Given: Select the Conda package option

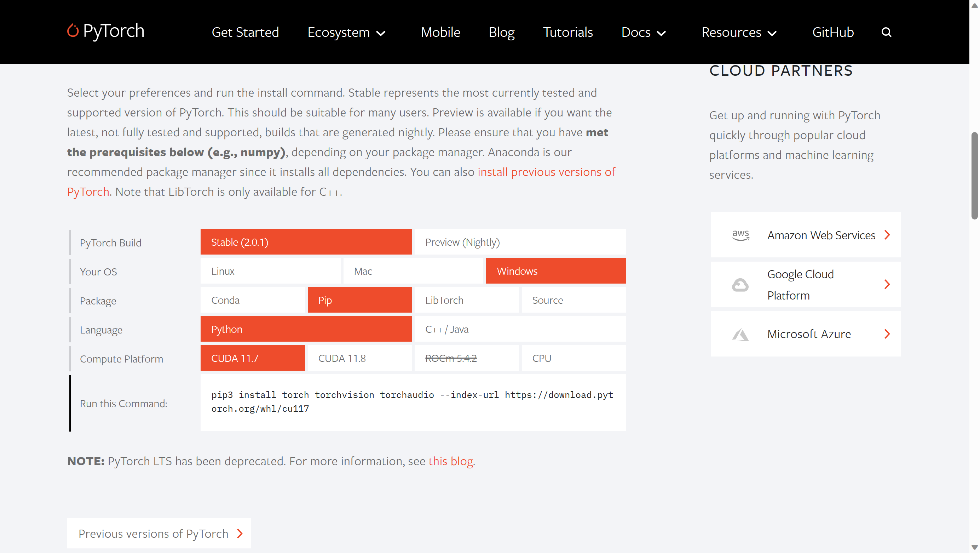Looking at the screenshot, I should tap(252, 300).
